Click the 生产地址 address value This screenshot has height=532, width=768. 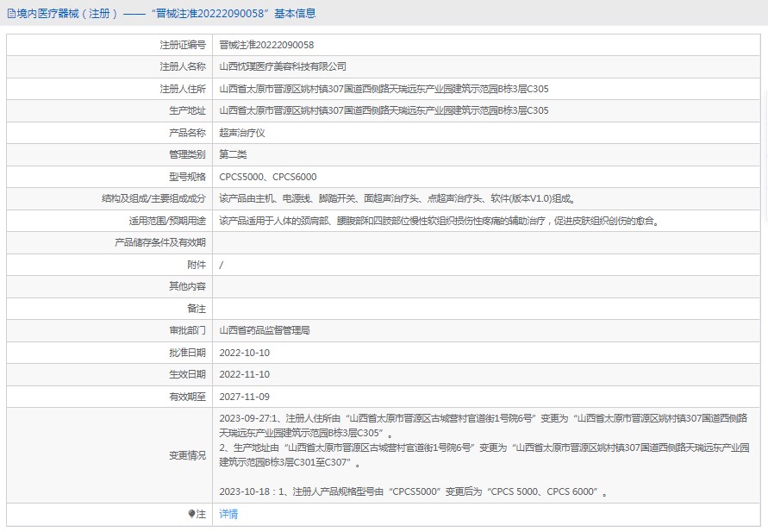[384, 110]
